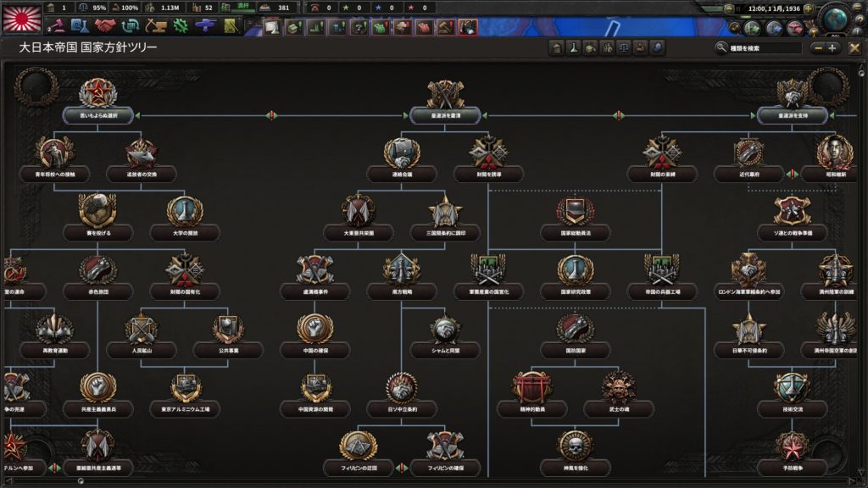868x488 pixels.
Task: Click the red-highlighted alert icon
Action: (x=468, y=27)
